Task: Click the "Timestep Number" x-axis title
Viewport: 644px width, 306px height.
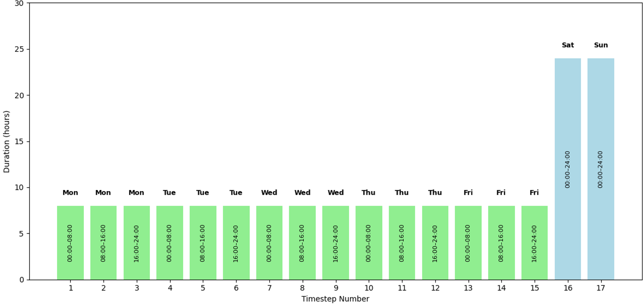Action: tap(335, 299)
